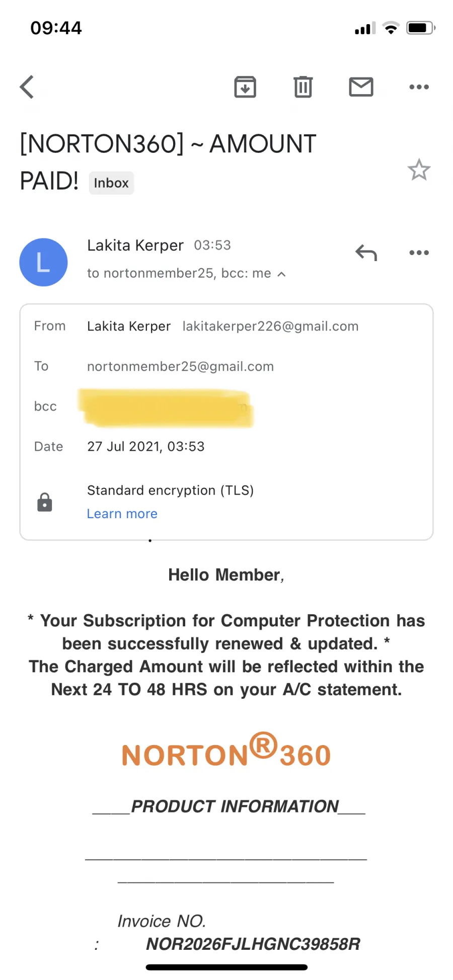Star the NORTON360 email
Screen dimensions: 453x980
(x=419, y=170)
